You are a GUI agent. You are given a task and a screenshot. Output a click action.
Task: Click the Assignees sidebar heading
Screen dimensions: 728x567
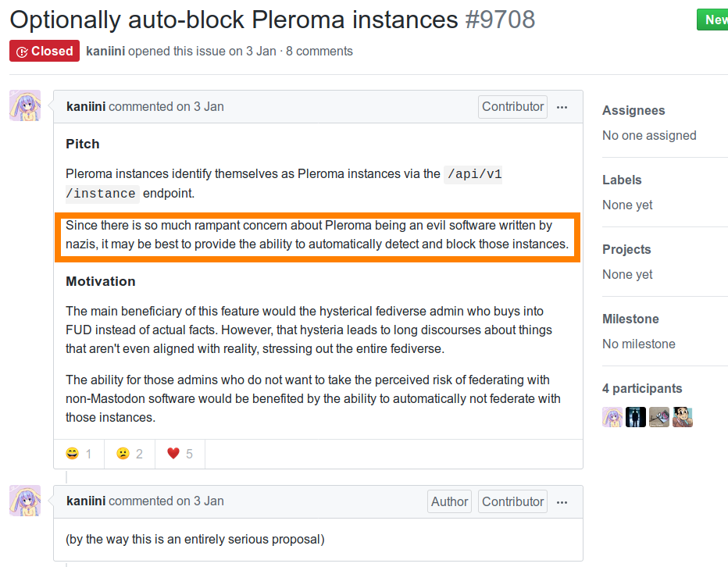pyautogui.click(x=633, y=111)
